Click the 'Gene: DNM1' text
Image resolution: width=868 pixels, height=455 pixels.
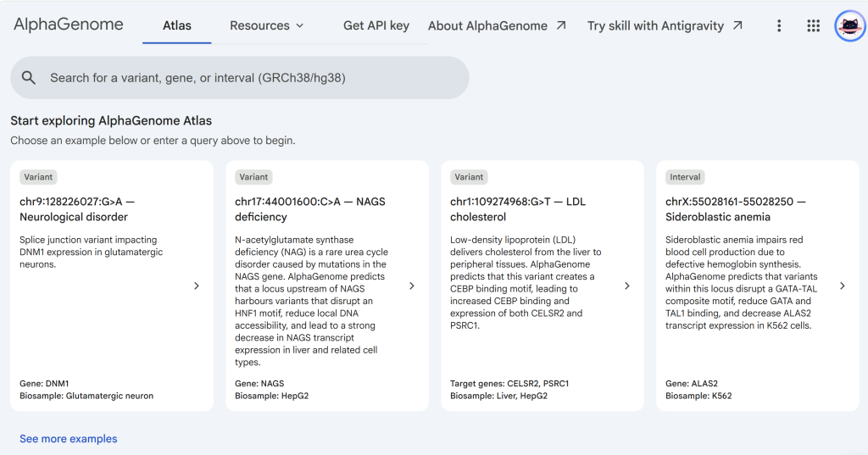[44, 383]
